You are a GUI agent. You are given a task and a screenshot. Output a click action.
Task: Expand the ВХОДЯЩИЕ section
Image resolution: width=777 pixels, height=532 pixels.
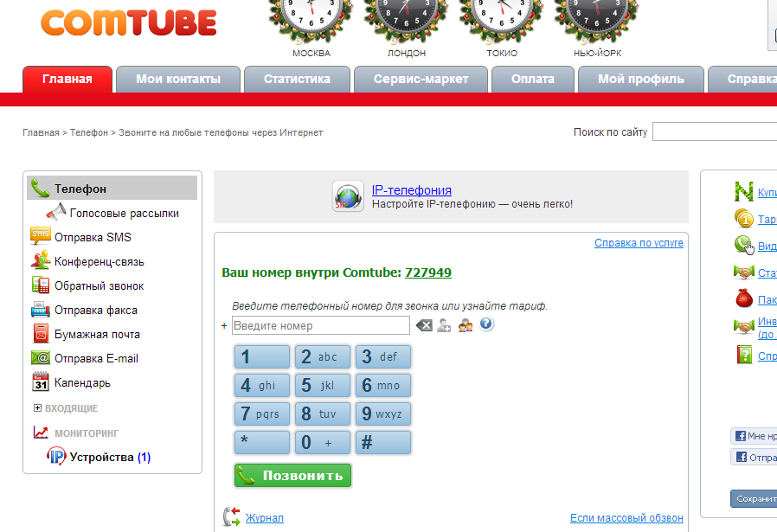tap(37, 407)
